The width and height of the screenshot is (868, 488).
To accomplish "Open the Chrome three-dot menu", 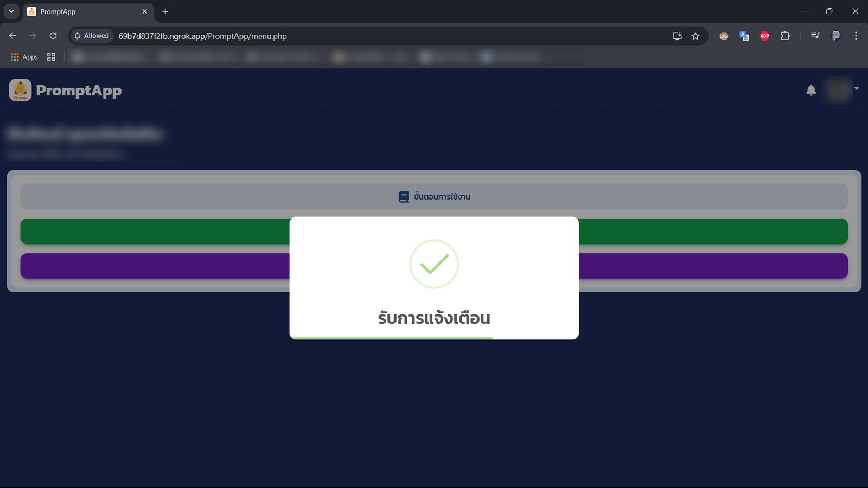I will coord(856,36).
